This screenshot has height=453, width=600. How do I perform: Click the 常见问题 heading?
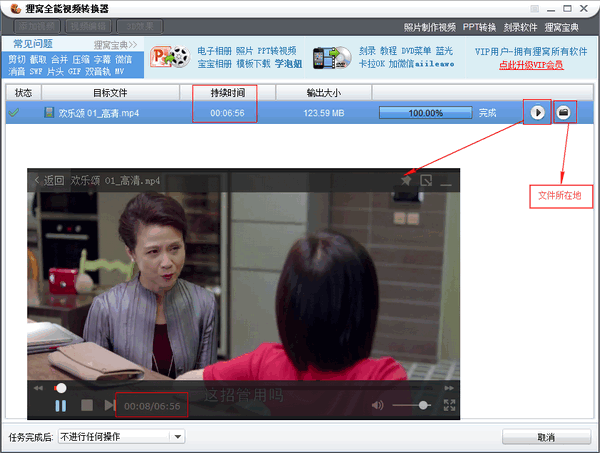[x=33, y=44]
